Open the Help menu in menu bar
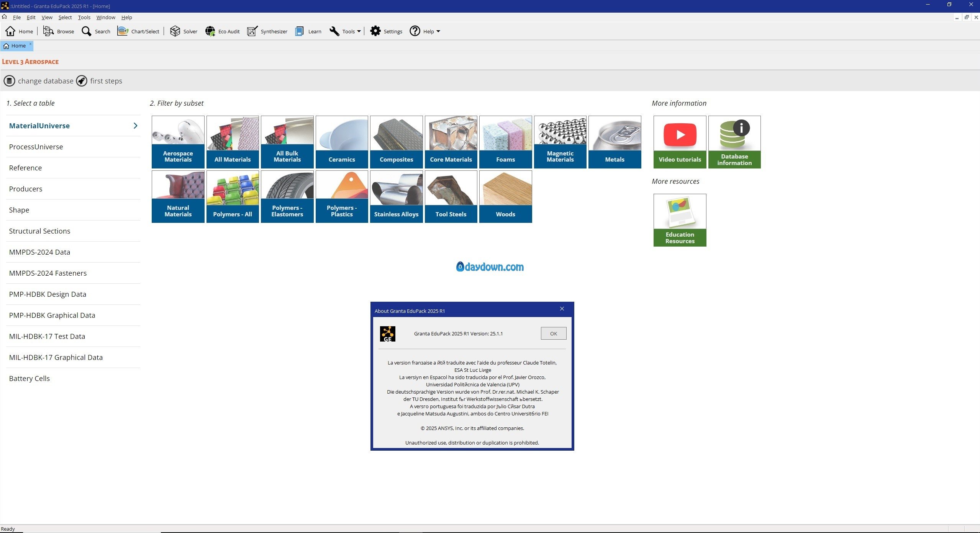 point(126,17)
